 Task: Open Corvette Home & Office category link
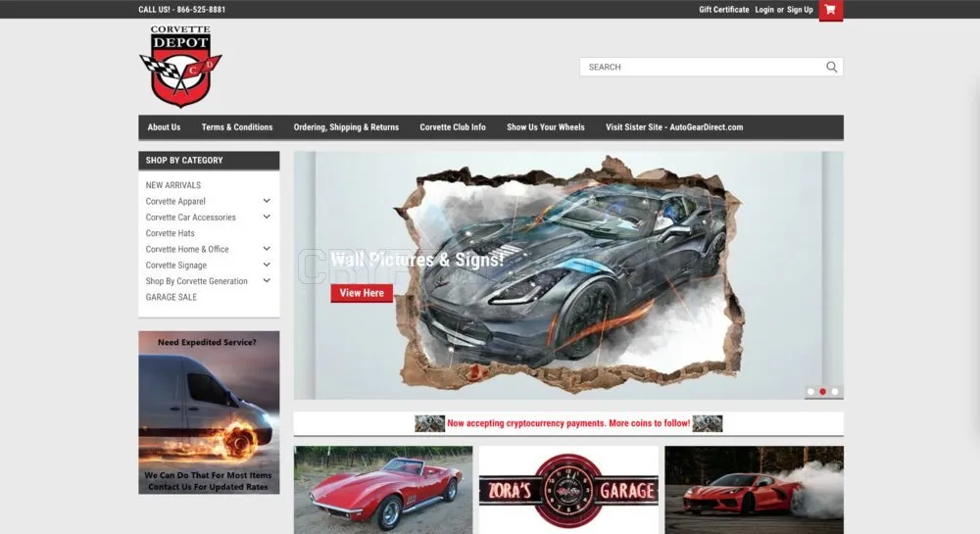point(187,249)
